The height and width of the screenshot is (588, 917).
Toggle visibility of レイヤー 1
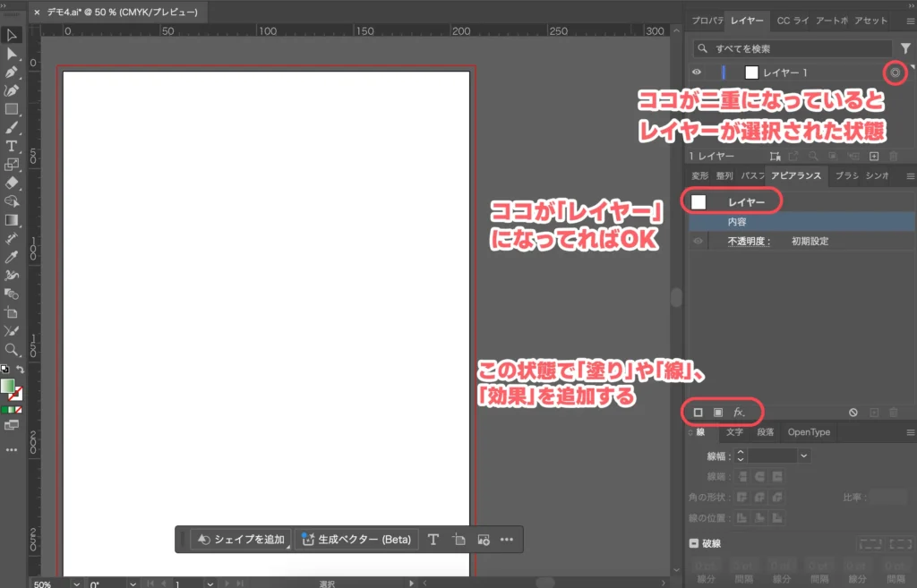pos(696,72)
